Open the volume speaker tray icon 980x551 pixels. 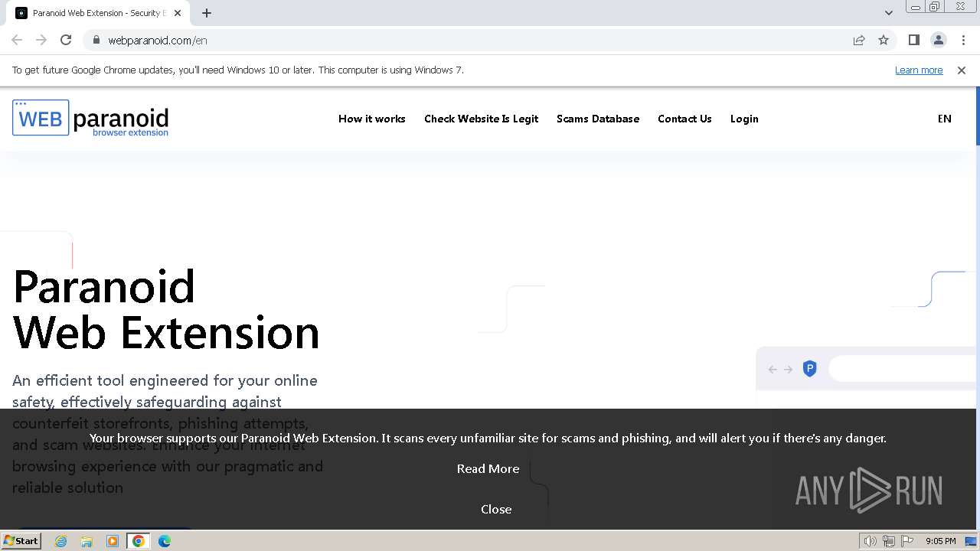(x=871, y=541)
